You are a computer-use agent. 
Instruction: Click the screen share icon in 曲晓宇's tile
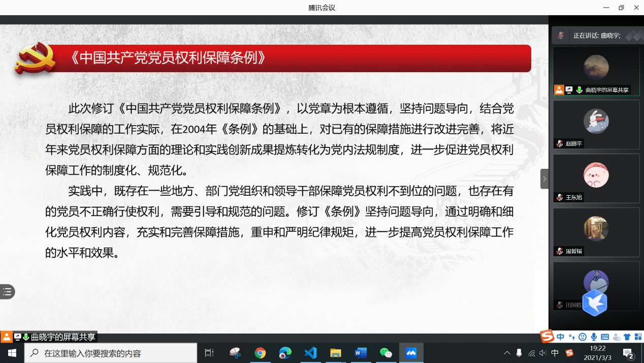(569, 90)
